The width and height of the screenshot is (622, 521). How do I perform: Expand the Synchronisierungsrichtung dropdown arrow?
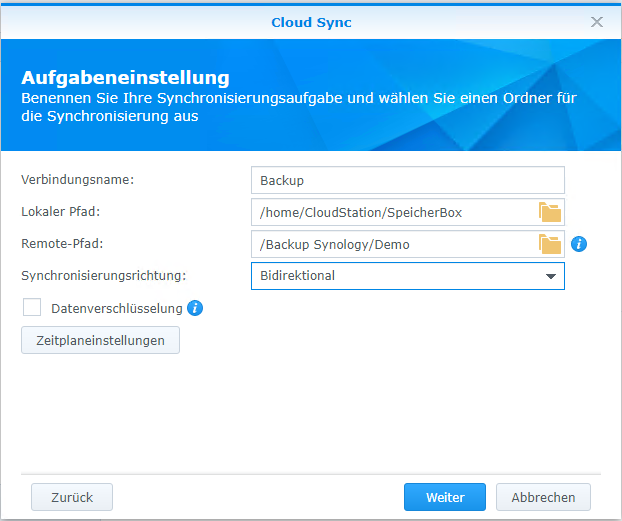[x=550, y=276]
